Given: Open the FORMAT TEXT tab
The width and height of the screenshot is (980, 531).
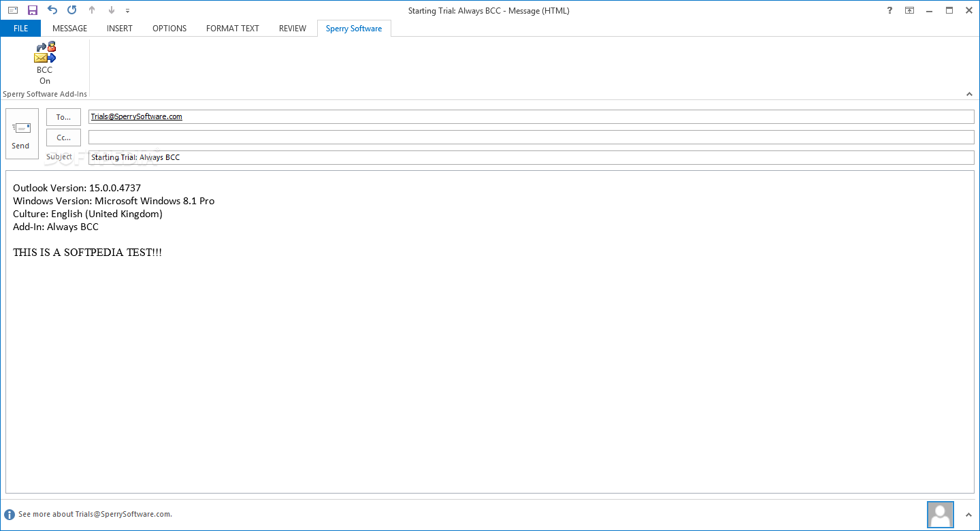Looking at the screenshot, I should (233, 29).
